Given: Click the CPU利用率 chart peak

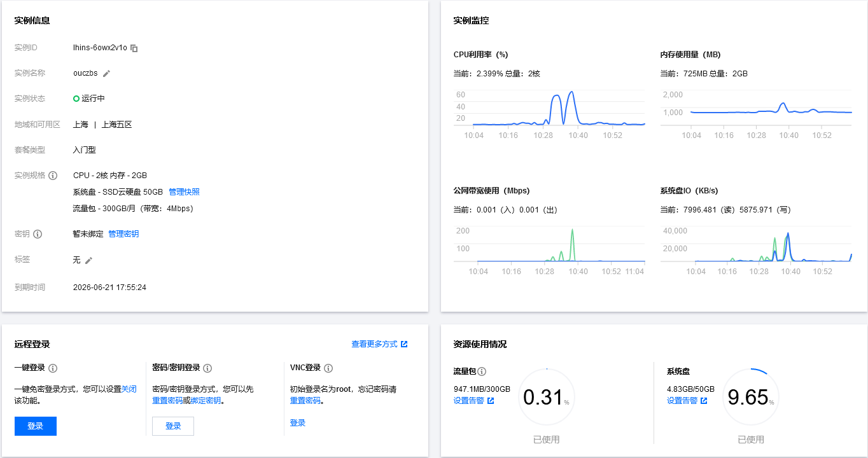Looking at the screenshot, I should pos(571,92).
